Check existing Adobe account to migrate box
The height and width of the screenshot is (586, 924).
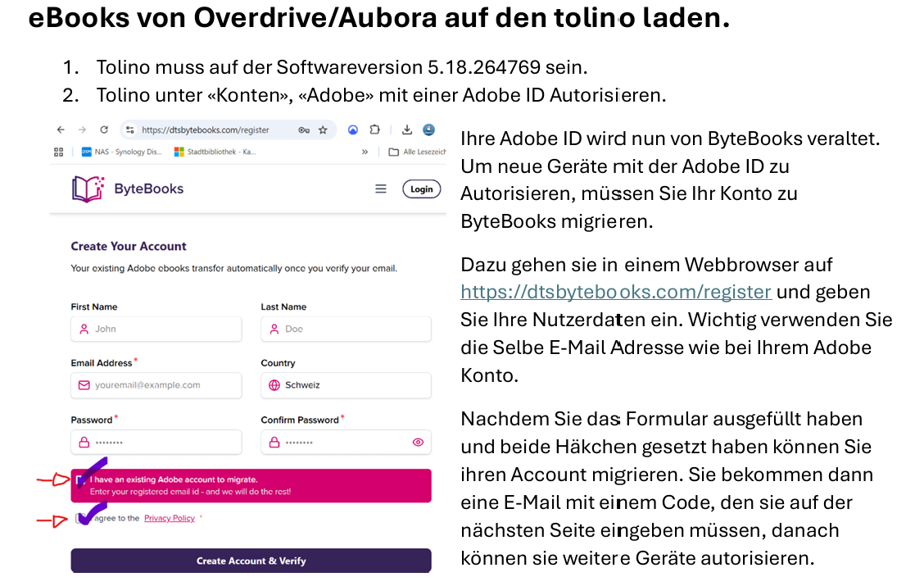coord(81,480)
